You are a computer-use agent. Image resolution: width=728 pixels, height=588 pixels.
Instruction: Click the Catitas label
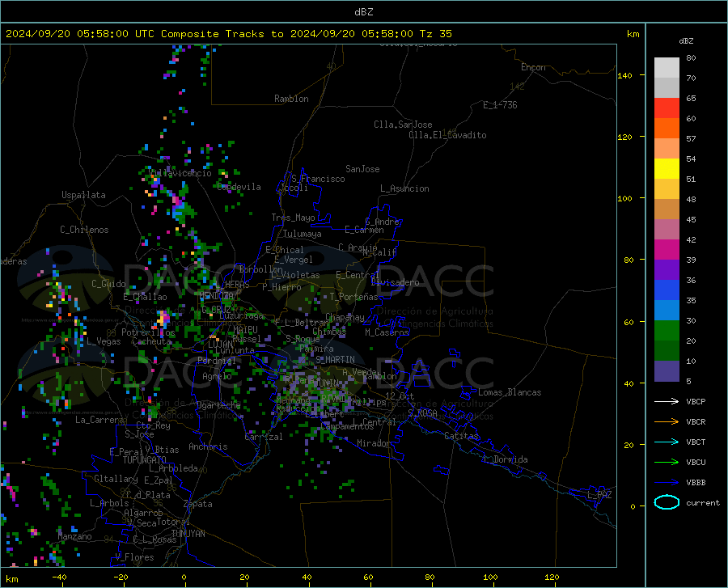click(461, 436)
